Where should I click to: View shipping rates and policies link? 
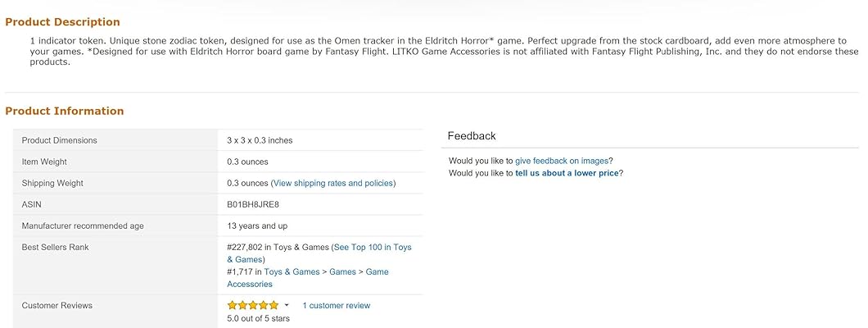point(332,183)
